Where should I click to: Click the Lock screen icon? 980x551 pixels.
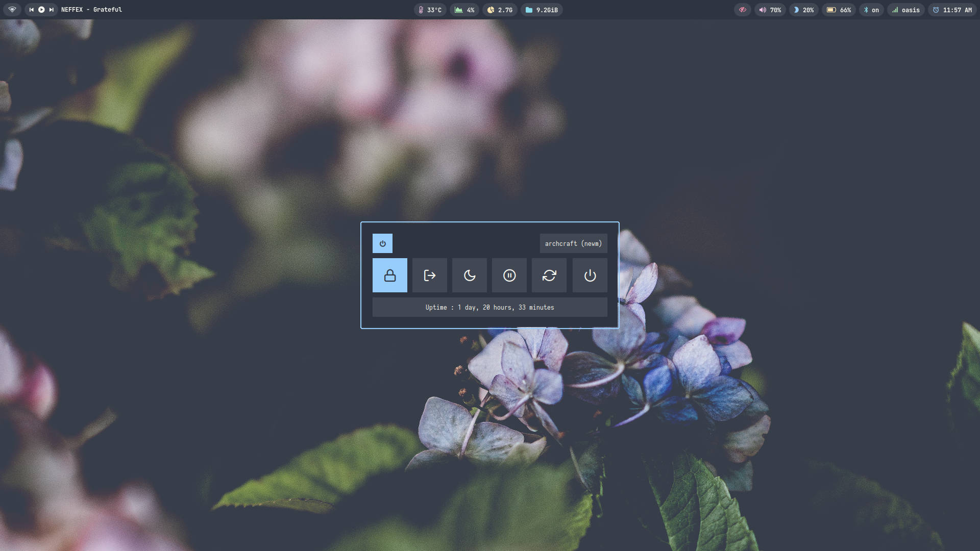[x=389, y=275]
